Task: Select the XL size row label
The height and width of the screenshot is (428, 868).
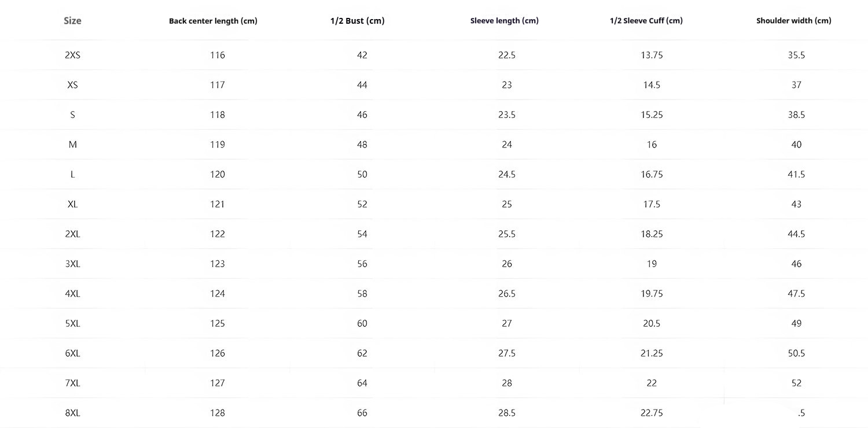Action: coord(72,204)
